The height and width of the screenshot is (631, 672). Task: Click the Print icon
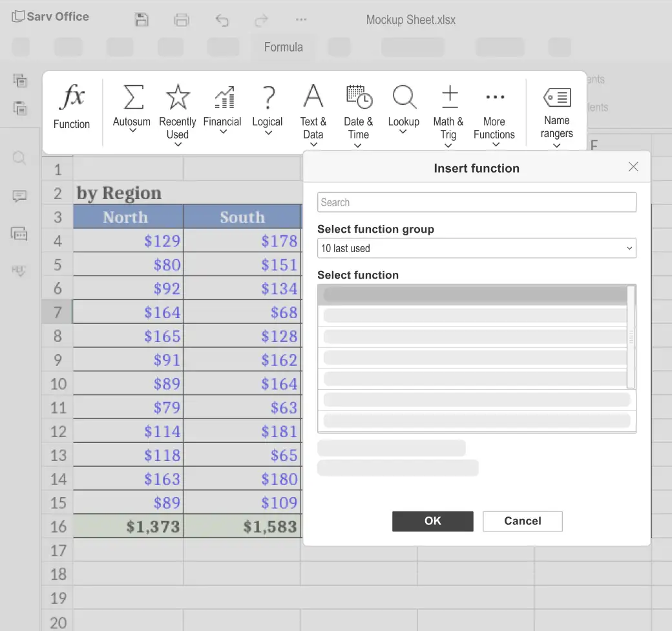pyautogui.click(x=182, y=19)
